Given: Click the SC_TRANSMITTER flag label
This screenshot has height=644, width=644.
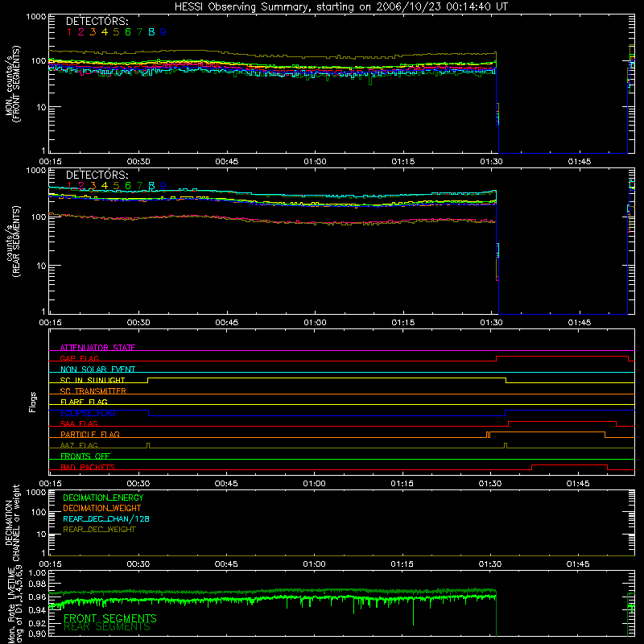Looking at the screenshot, I should tap(93, 391).
